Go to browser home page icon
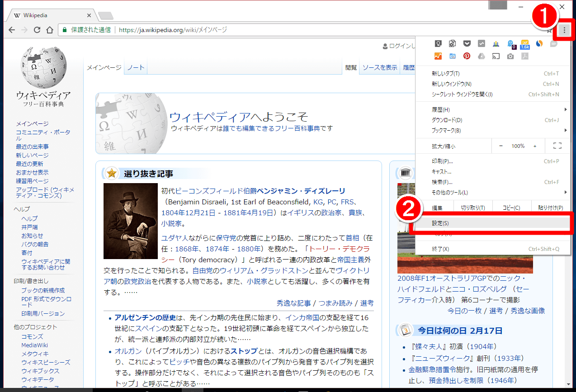Screen dimensions: 576x392 (50, 30)
